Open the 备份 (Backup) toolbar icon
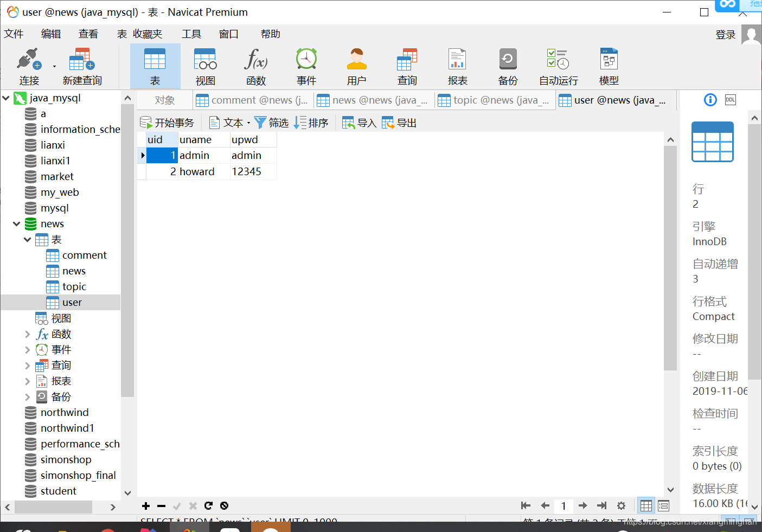762x532 pixels. [508, 66]
